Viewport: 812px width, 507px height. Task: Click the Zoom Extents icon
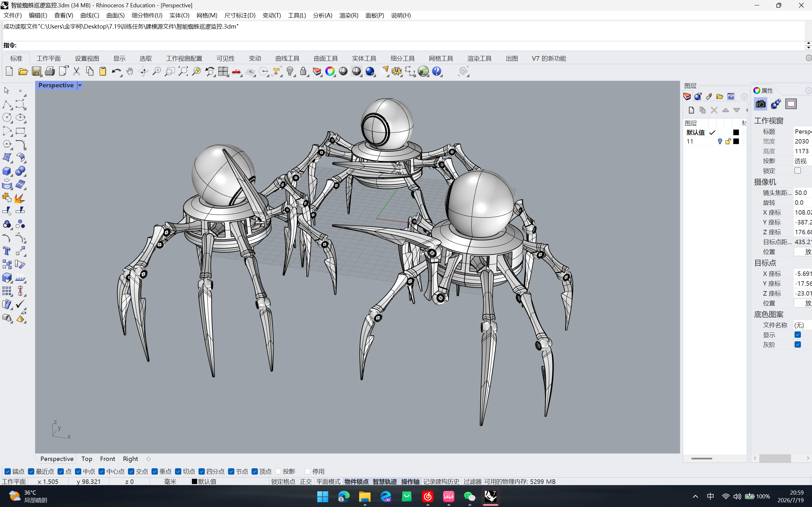tap(183, 71)
